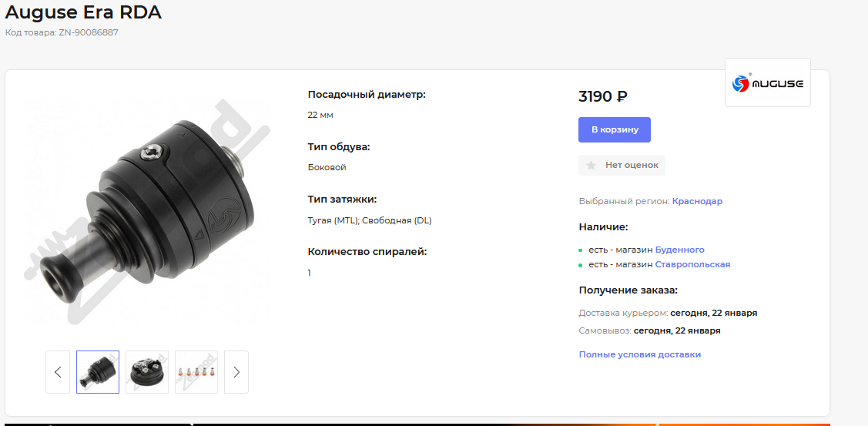Open the Буденного store link
868x426 pixels.
coord(679,250)
